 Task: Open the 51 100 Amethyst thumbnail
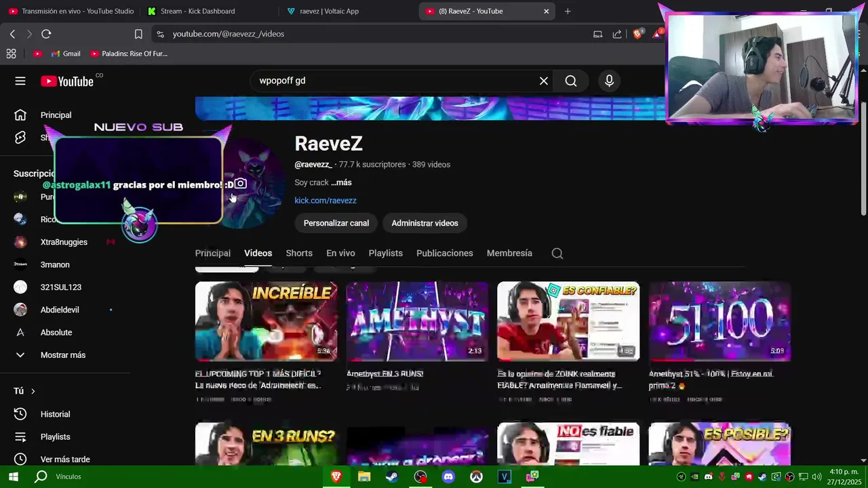point(719,321)
